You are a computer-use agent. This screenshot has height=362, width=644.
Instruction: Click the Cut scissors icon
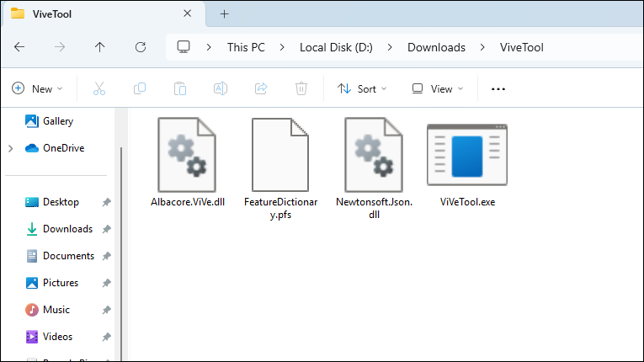pyautogui.click(x=99, y=88)
